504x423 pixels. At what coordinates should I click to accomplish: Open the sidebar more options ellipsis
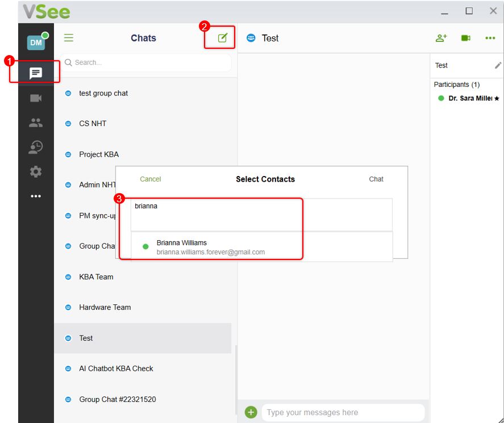pos(36,196)
